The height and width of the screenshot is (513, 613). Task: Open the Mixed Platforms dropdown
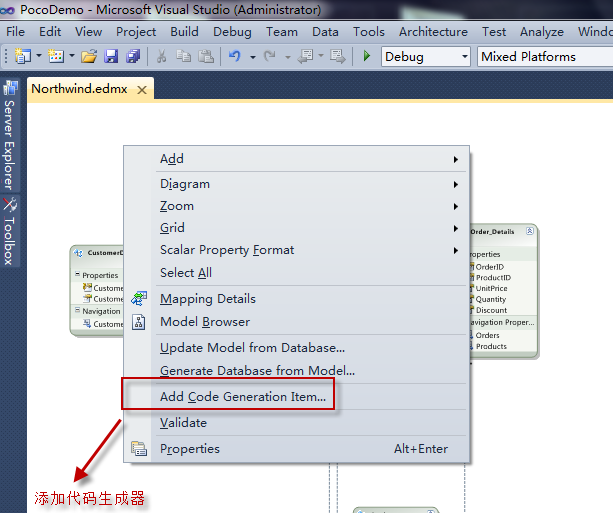(x=545, y=57)
